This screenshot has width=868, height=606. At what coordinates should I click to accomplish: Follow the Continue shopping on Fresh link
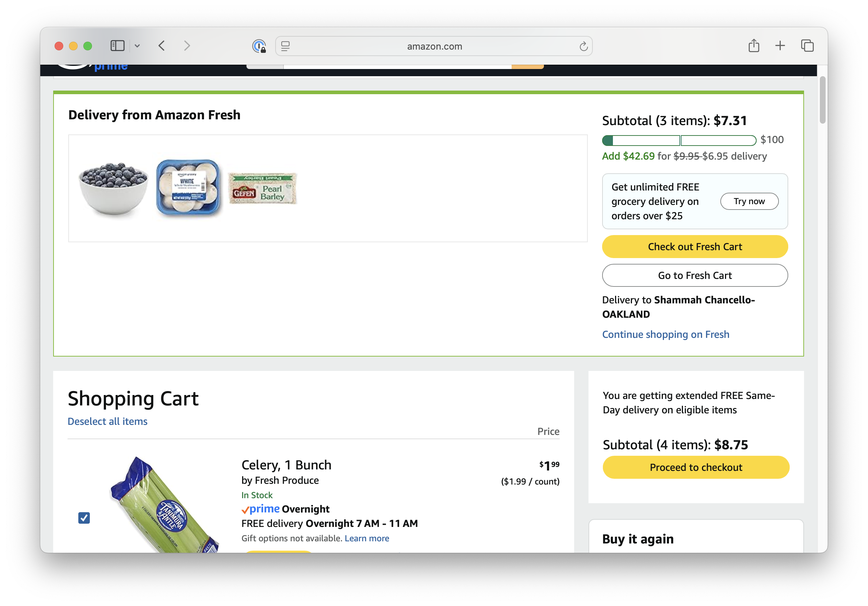665,334
